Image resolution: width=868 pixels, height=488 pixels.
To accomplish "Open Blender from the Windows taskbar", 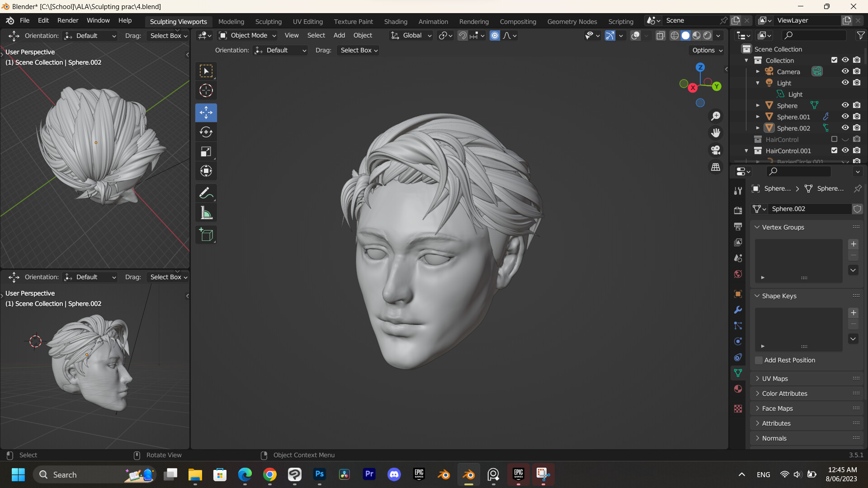I will [468, 474].
